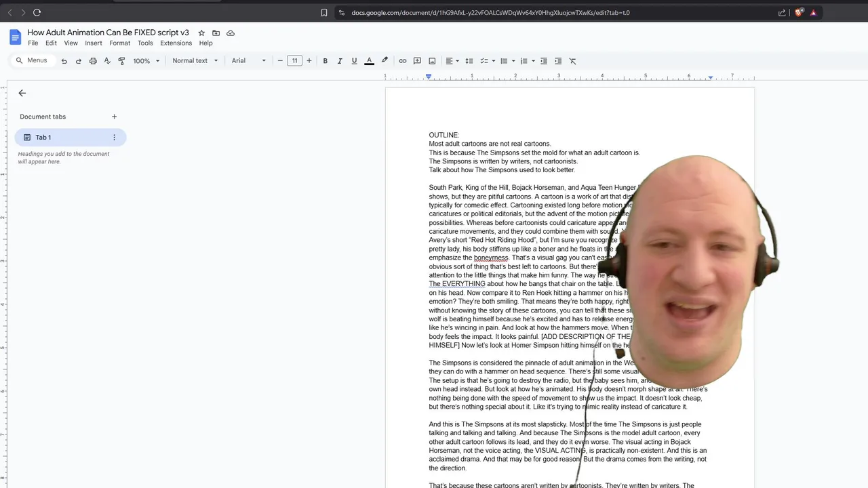Click the left indent marker on the ruler
This screenshot has width=868, height=488.
click(x=429, y=77)
